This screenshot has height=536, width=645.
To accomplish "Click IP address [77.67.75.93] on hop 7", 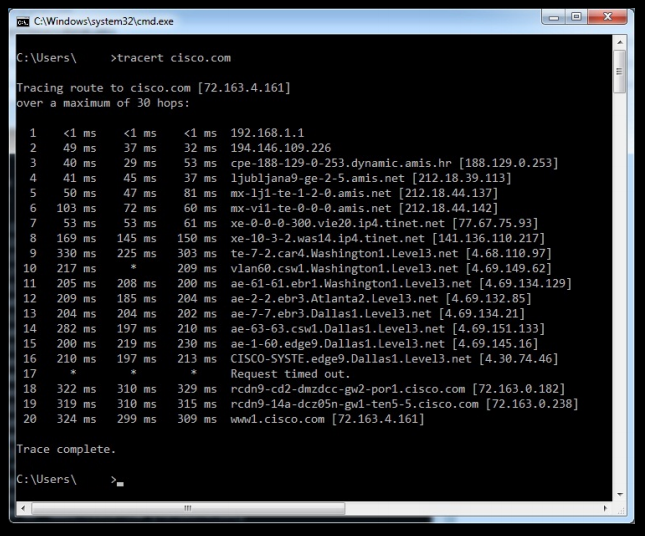I will (495, 223).
